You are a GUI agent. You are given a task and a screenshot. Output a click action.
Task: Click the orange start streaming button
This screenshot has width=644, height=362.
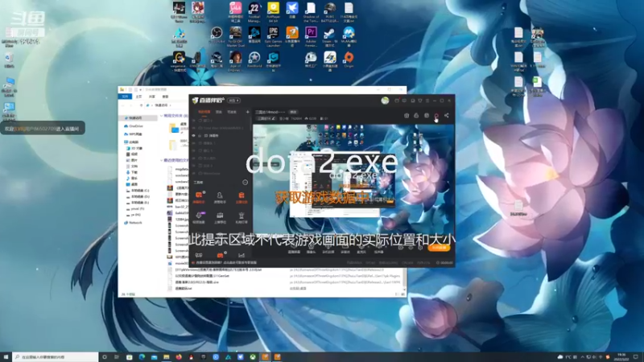(x=439, y=248)
